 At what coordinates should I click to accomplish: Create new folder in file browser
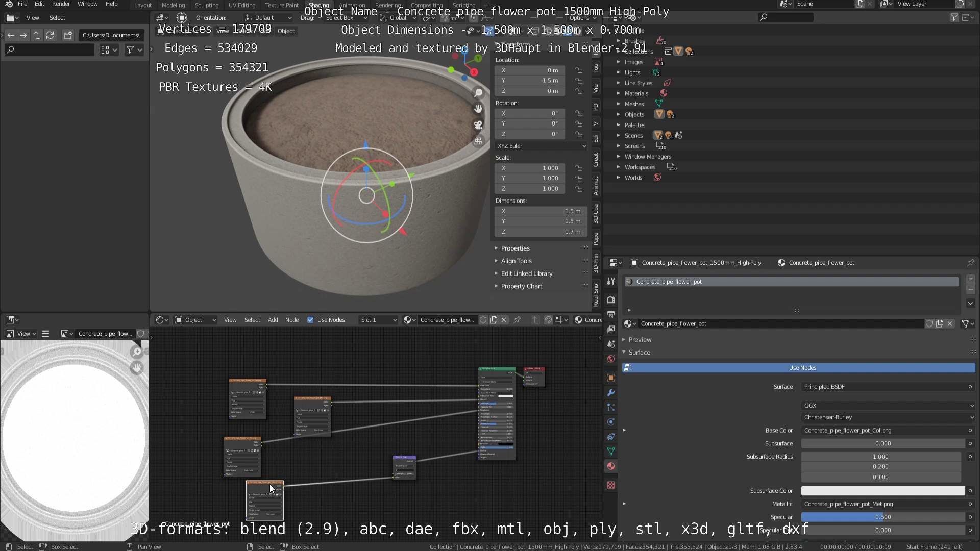point(67,35)
